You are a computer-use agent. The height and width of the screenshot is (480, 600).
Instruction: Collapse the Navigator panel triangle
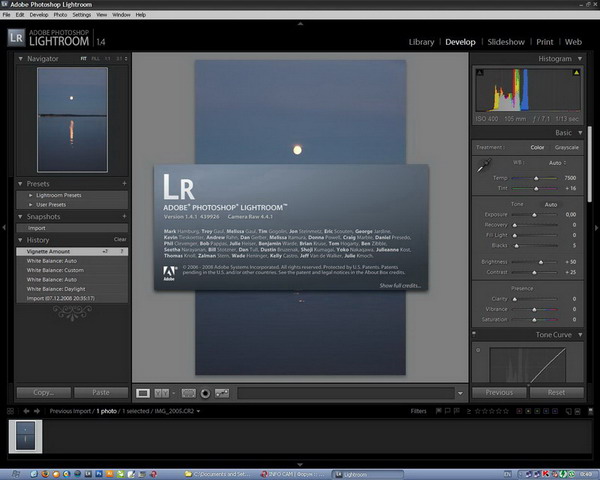coord(20,59)
